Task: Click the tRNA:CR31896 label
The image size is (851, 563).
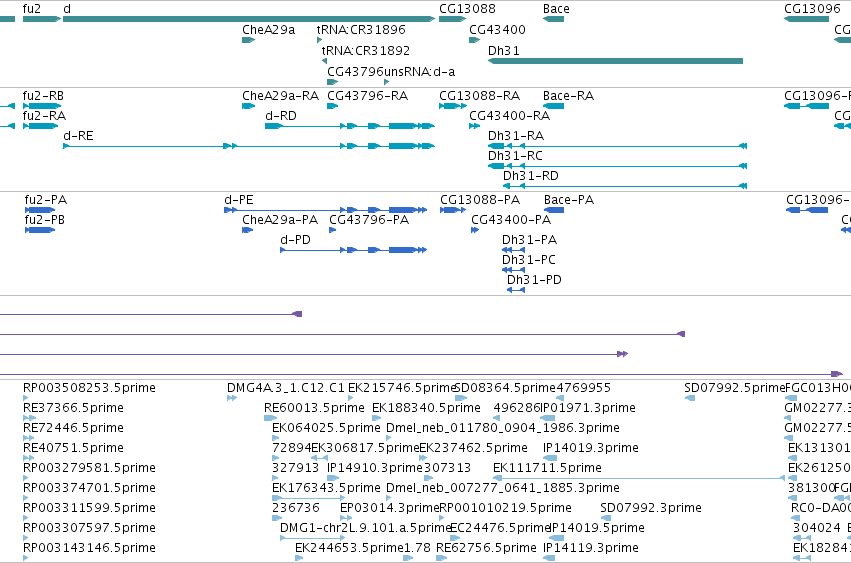Action: click(x=361, y=30)
